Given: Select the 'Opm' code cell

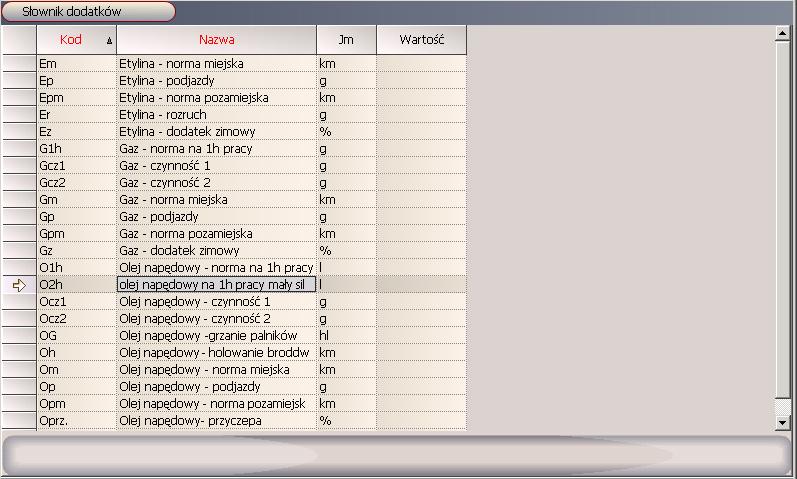Looking at the screenshot, I should pyautogui.click(x=77, y=404).
